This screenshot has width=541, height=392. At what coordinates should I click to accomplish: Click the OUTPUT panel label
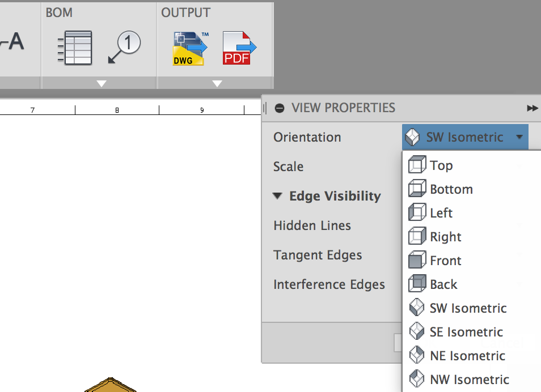(185, 13)
